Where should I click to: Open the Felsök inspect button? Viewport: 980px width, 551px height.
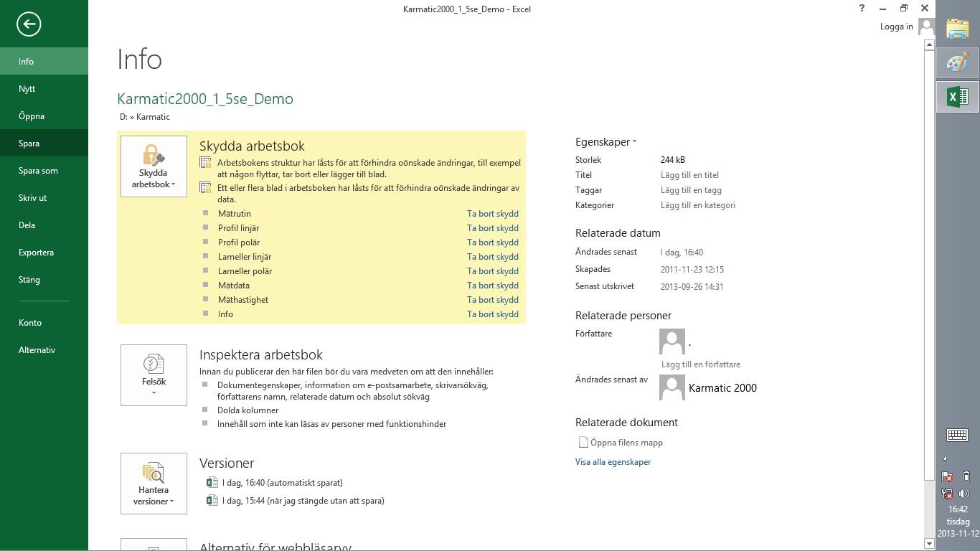pos(154,375)
